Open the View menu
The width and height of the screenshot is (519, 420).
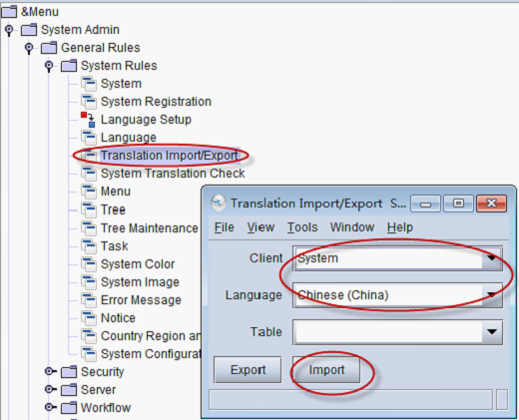[x=260, y=227]
